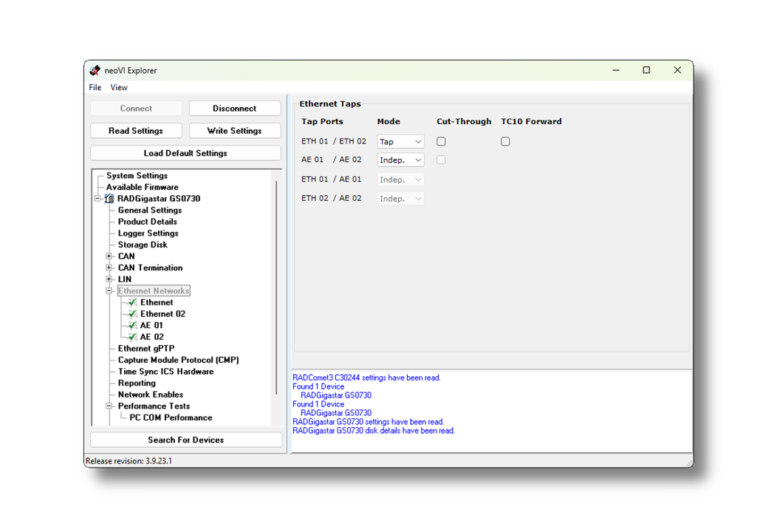
Task: Expand the CAN tree node
Action: 109,256
